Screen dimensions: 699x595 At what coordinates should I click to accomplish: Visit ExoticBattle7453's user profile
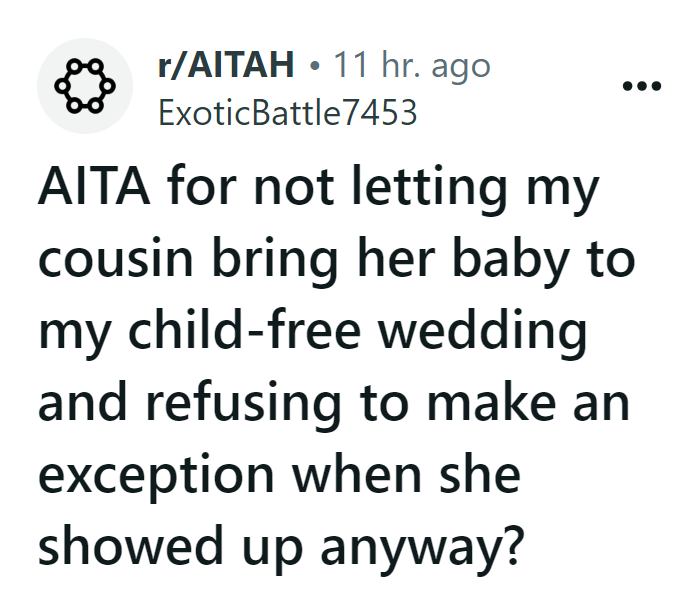[287, 112]
